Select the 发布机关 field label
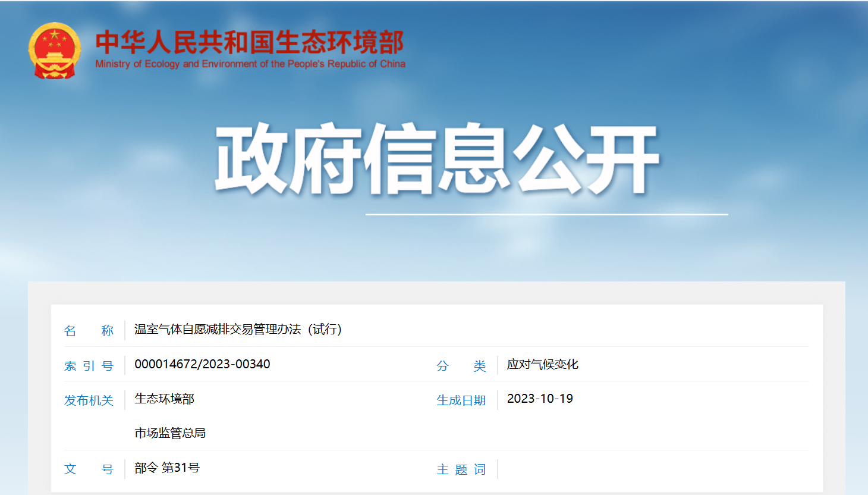 [89, 400]
